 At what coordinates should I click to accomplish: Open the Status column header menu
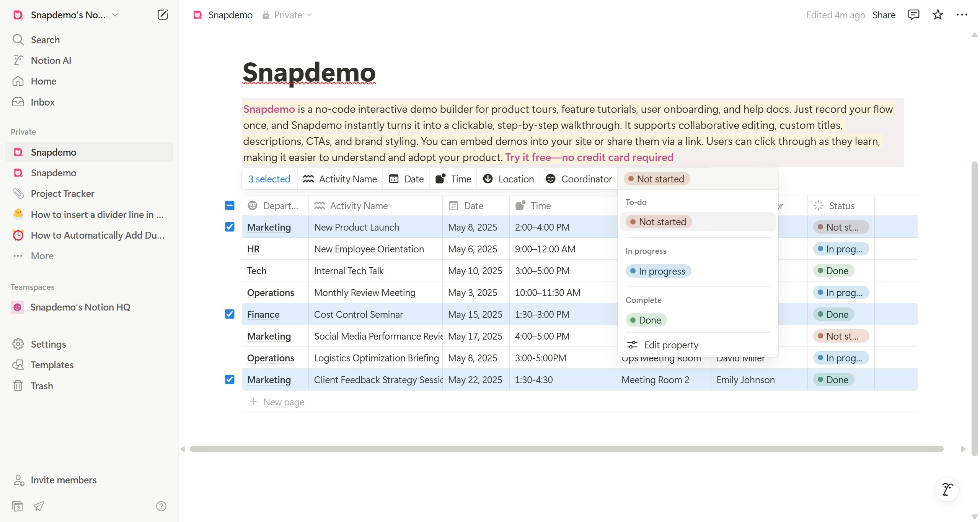[841, 206]
